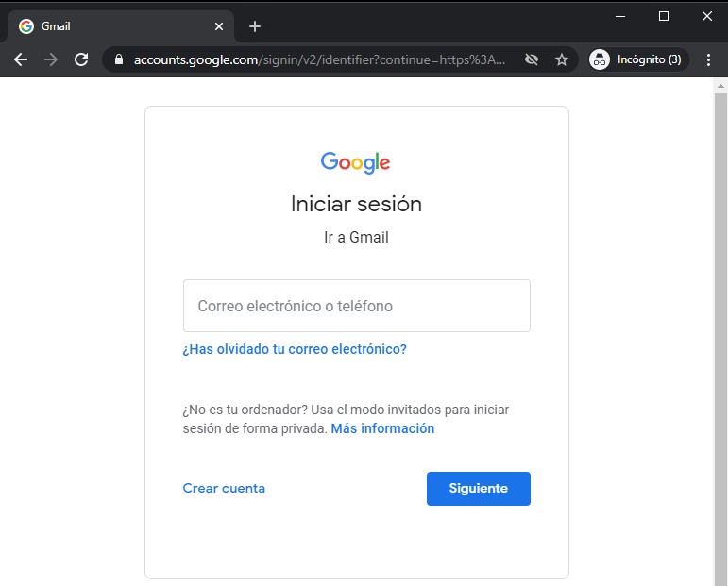Maximize the browser window

point(664,16)
